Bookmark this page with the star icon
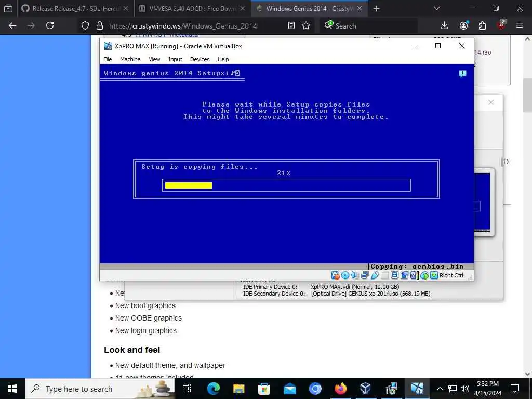This screenshot has width=532, height=399. pos(306,25)
